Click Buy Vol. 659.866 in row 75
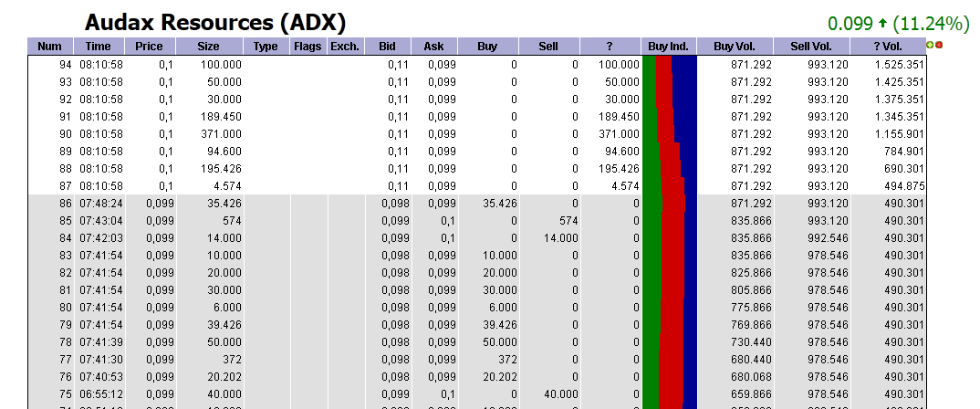 tap(751, 394)
